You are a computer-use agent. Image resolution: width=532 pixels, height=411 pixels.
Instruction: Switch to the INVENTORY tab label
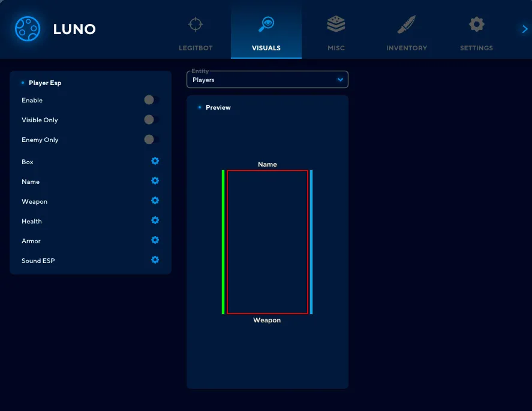tap(407, 48)
